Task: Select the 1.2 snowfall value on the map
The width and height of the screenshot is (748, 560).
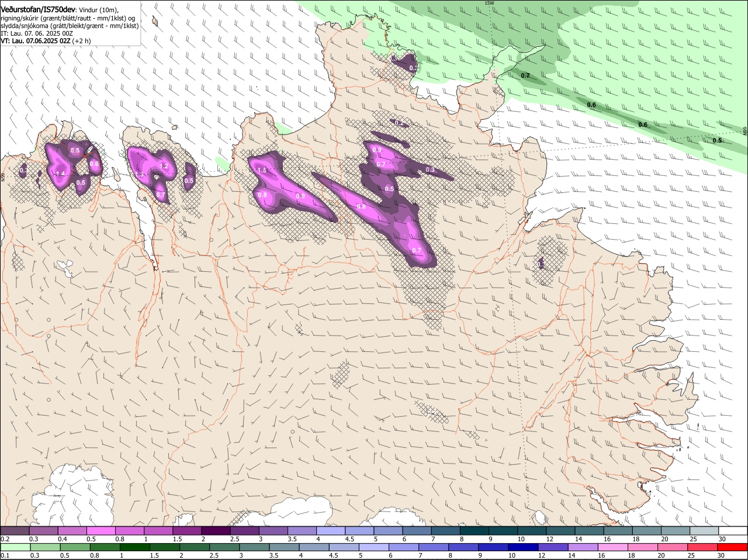Action: pos(164,166)
